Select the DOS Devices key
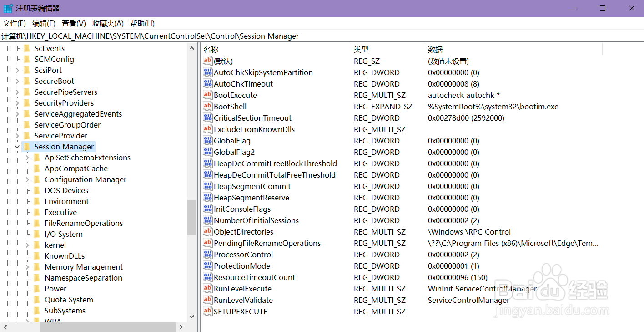This screenshot has width=644, height=332. click(x=66, y=190)
